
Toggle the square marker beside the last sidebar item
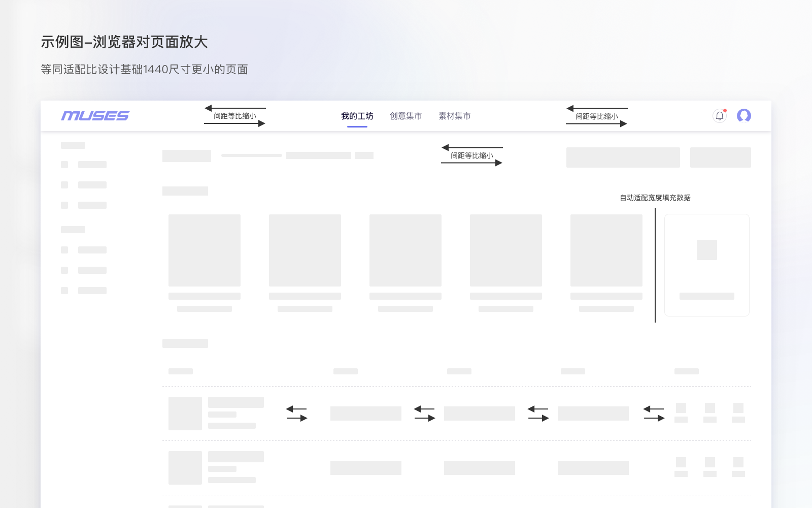click(64, 290)
